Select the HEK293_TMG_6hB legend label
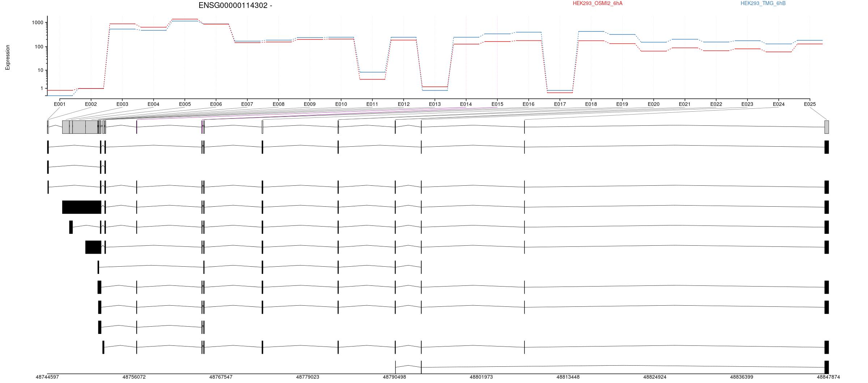Screen dimensions: 868x383 coord(763,3)
